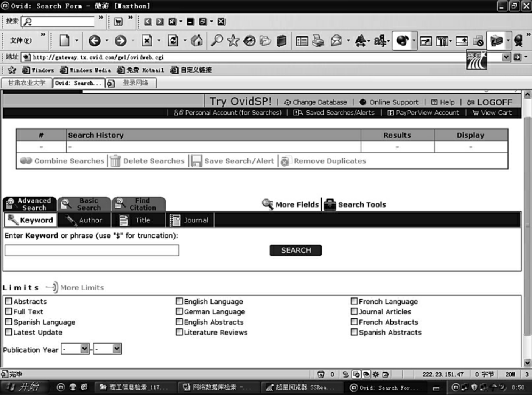This screenshot has width=532, height=395.
Task: Click the shopping cart icon in the top toolbar
Action: pos(118,22)
